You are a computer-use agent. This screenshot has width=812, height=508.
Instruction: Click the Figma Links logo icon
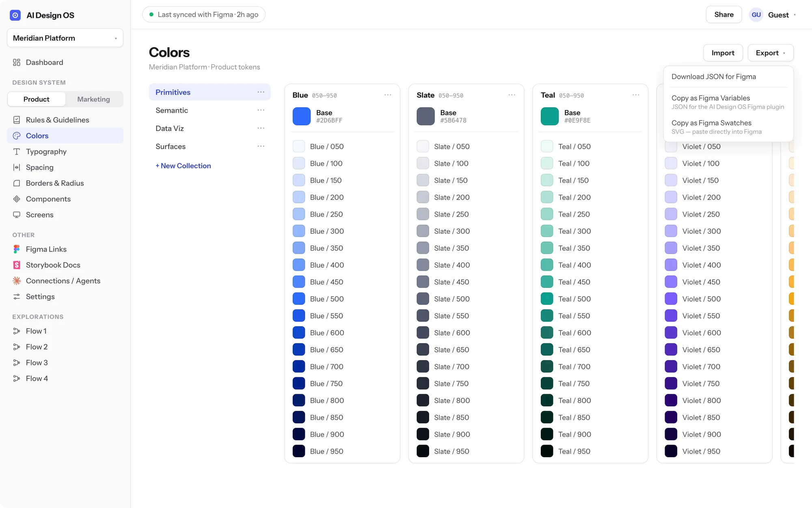click(17, 249)
